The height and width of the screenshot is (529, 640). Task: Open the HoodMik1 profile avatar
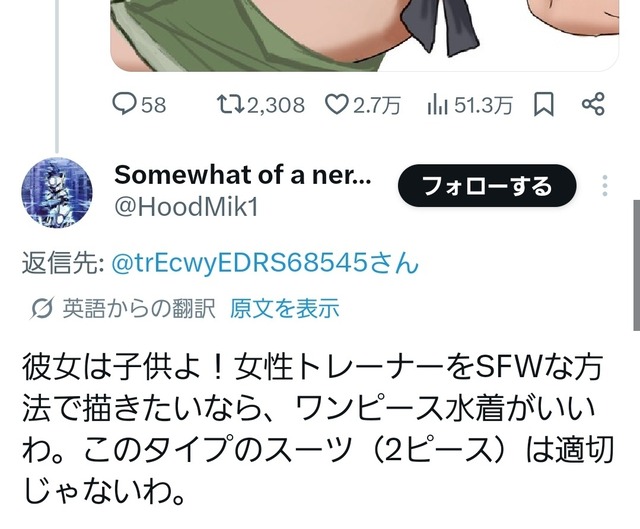coord(57,192)
